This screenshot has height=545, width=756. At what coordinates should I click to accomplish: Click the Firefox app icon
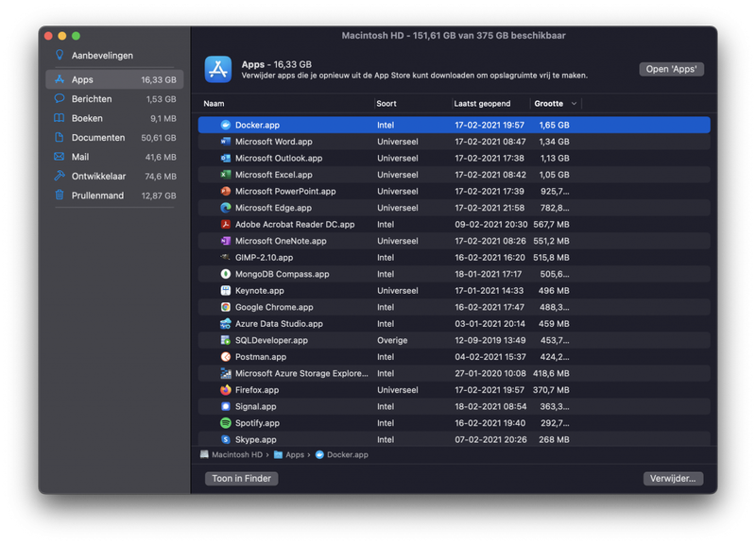point(226,390)
